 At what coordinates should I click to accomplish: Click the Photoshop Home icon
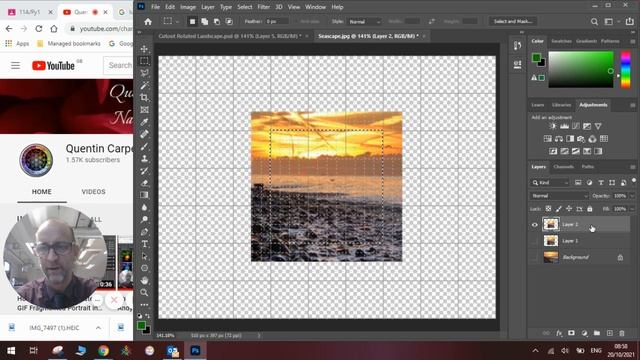(x=148, y=22)
